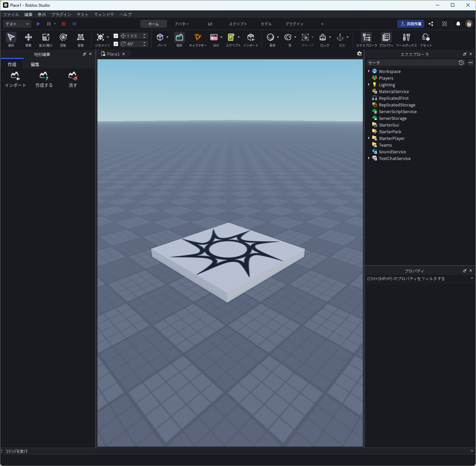This screenshot has width=476, height=466.
Task: Click the Color (色) palette tool
Action: [x=288, y=40]
